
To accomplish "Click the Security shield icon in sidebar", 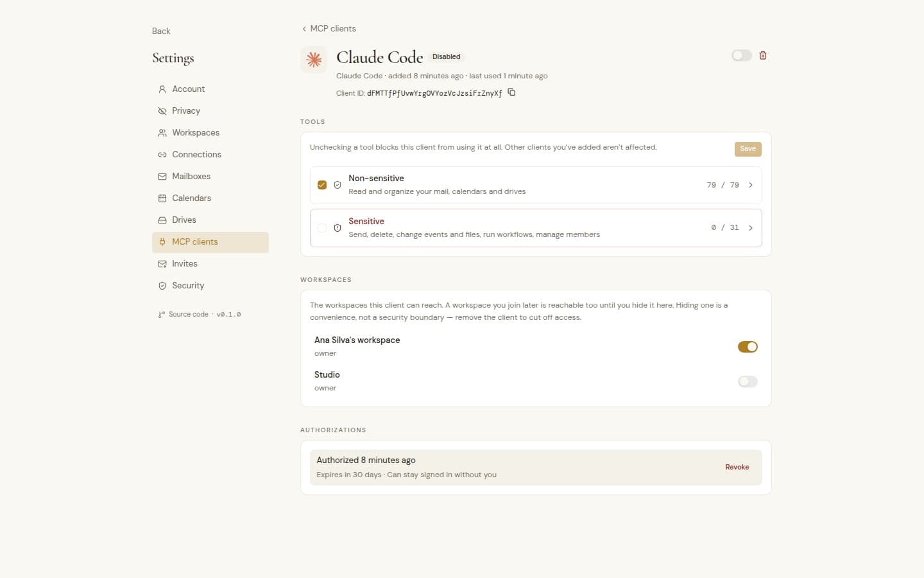I will pyautogui.click(x=162, y=286).
